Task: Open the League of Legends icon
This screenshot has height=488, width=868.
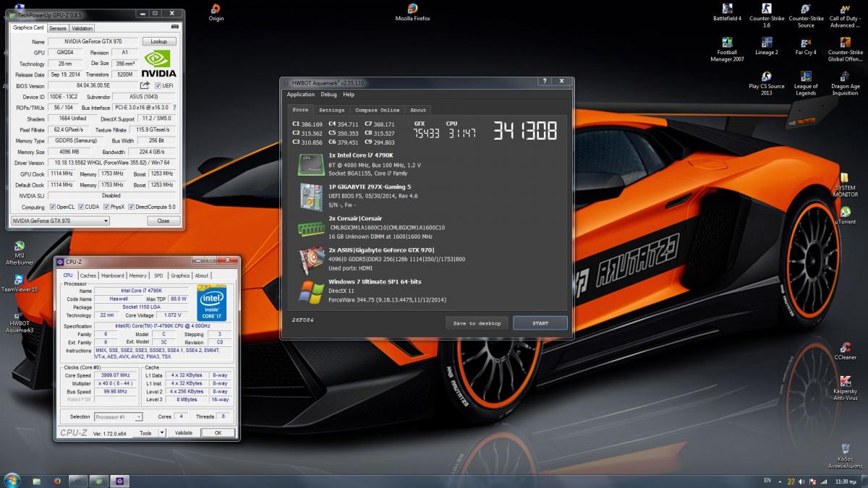Action: [805, 83]
